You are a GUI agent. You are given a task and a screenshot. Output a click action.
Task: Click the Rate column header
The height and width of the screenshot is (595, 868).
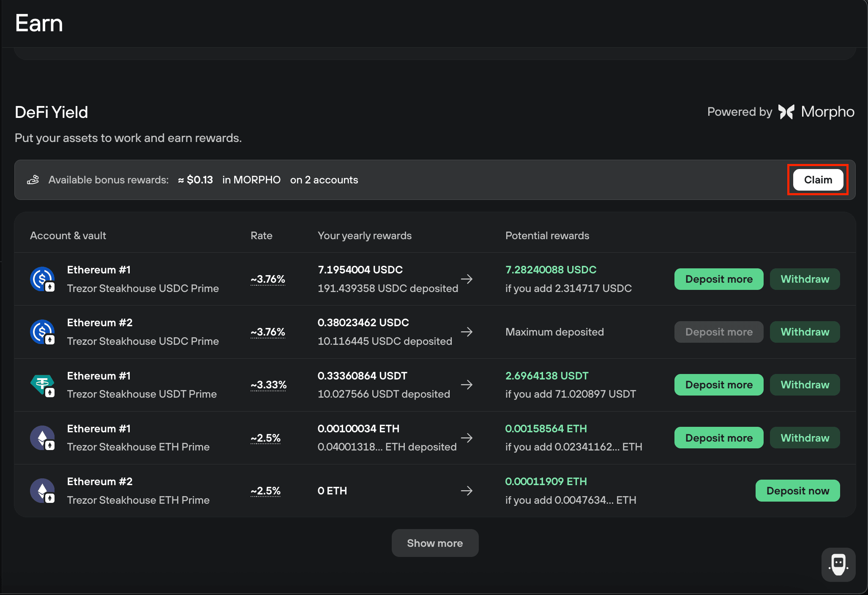point(261,235)
